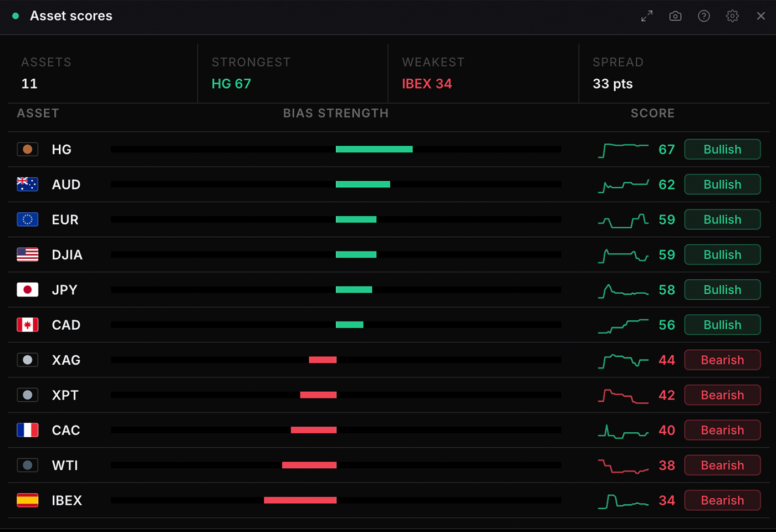Click the XPT platinum icon
776x532 pixels.
[x=28, y=395]
